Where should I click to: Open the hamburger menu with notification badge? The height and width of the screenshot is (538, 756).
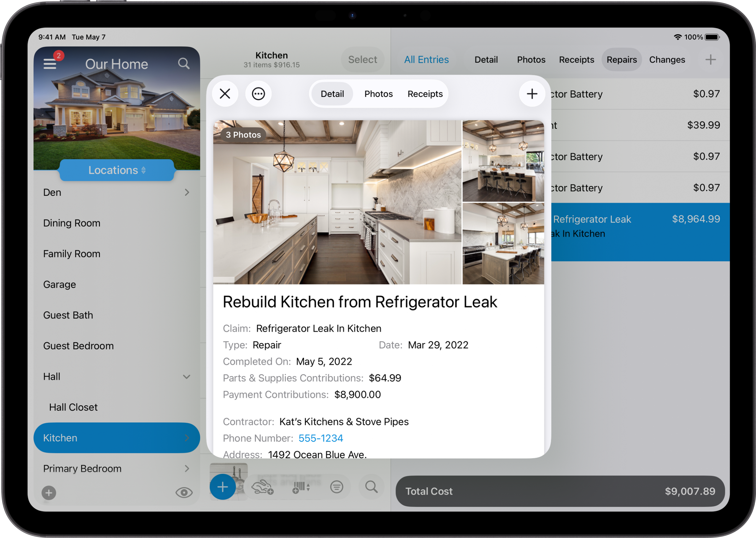(x=50, y=63)
